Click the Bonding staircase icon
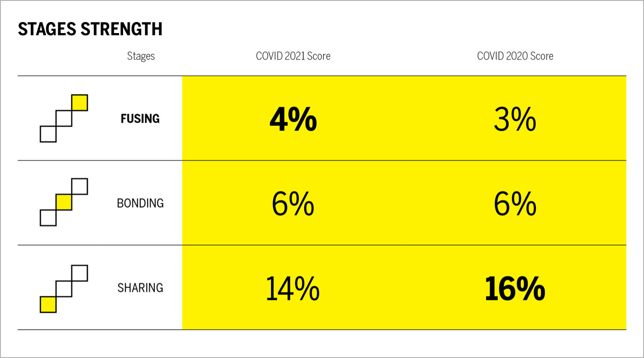The image size is (644, 358). (x=64, y=202)
